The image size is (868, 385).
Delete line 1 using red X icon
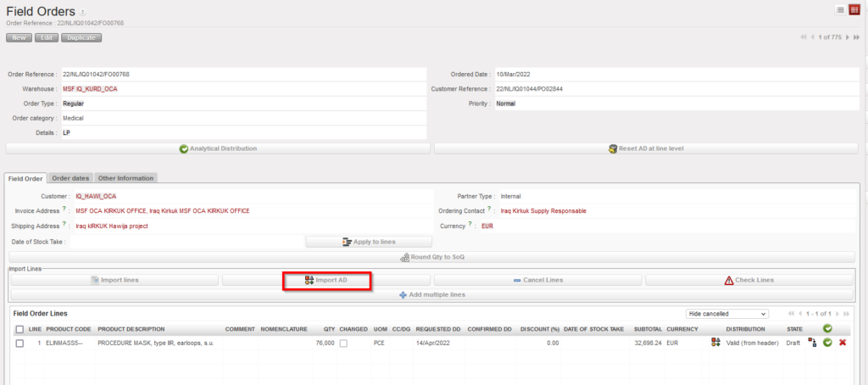click(843, 343)
